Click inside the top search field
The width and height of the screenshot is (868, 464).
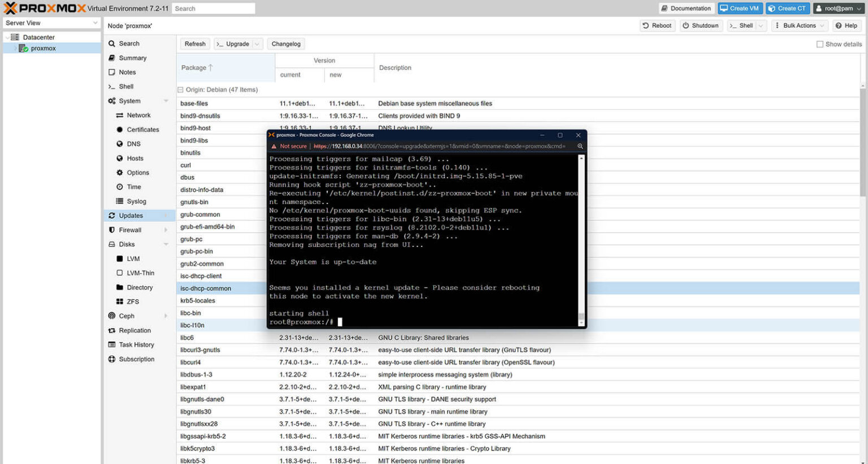coord(214,8)
